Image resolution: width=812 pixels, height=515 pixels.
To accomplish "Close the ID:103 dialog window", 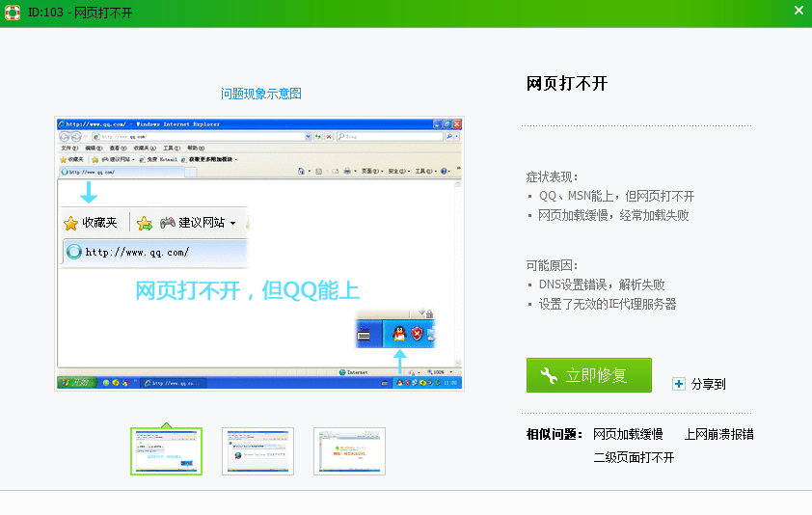I will point(798,11).
